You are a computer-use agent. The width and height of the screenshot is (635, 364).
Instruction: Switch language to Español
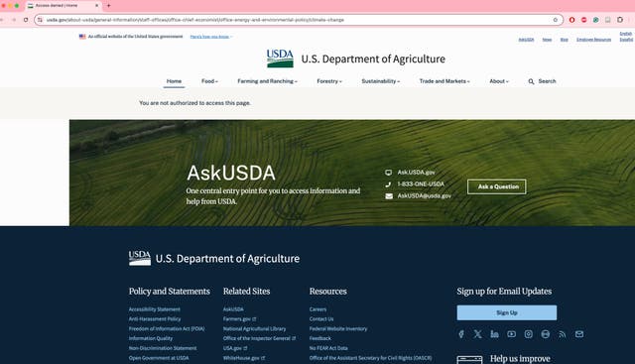pyautogui.click(x=626, y=40)
